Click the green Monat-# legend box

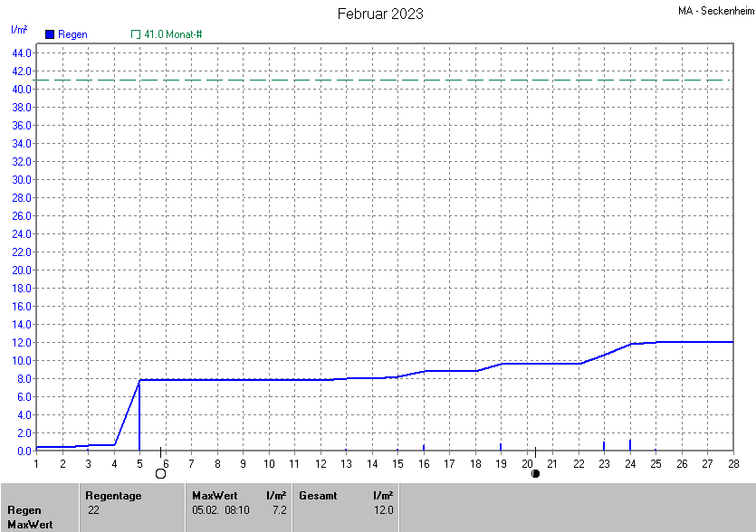(x=136, y=34)
